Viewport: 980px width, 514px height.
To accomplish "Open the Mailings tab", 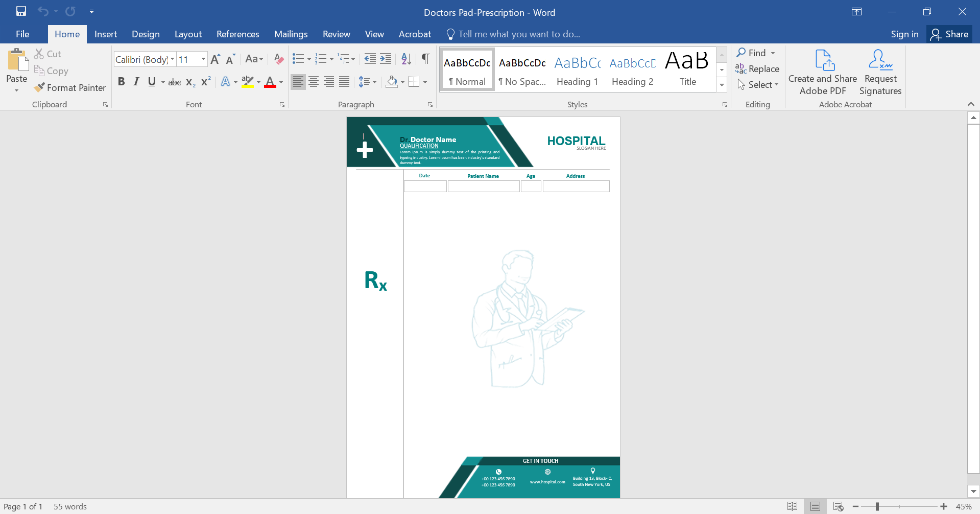I will (x=291, y=34).
